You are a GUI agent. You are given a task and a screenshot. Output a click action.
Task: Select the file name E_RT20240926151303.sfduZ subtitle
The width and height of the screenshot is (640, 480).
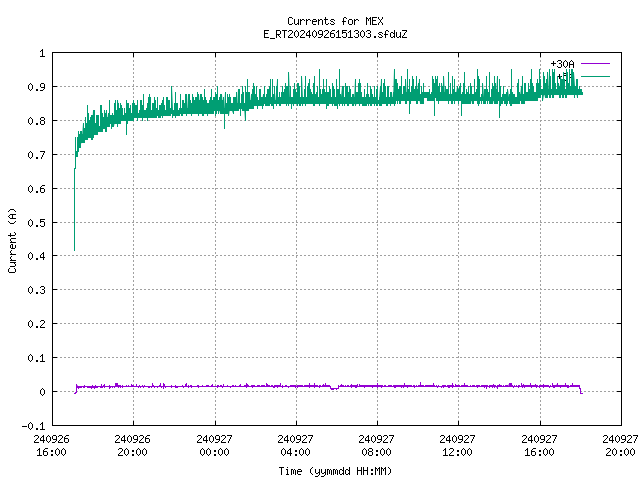click(335, 34)
